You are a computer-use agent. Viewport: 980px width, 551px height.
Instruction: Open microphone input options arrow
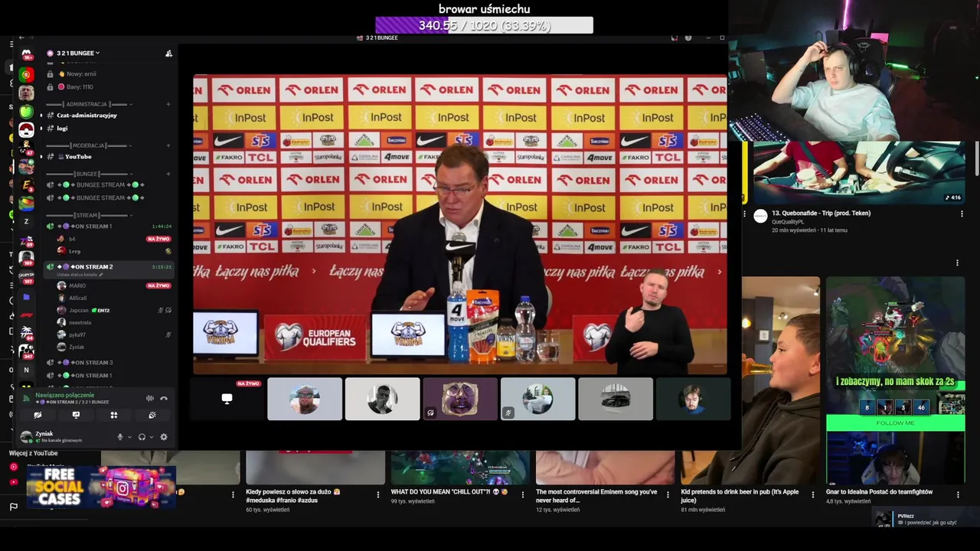(x=129, y=437)
